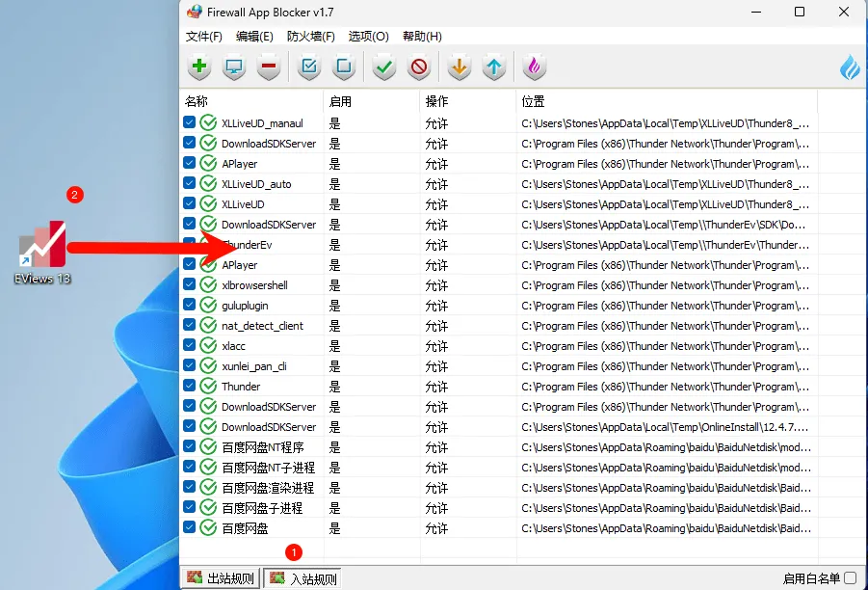The width and height of the screenshot is (868, 590).
Task: Click the green status icon of 百度网盘NT程序
Action: tap(208, 446)
